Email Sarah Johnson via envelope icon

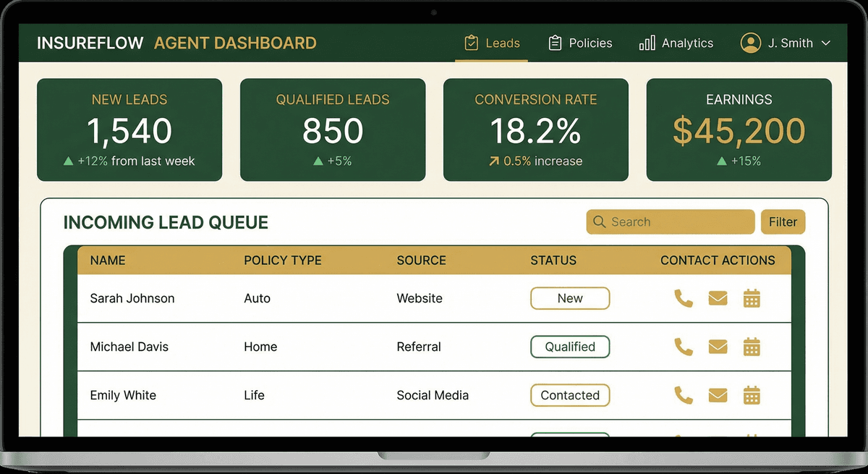click(x=718, y=298)
